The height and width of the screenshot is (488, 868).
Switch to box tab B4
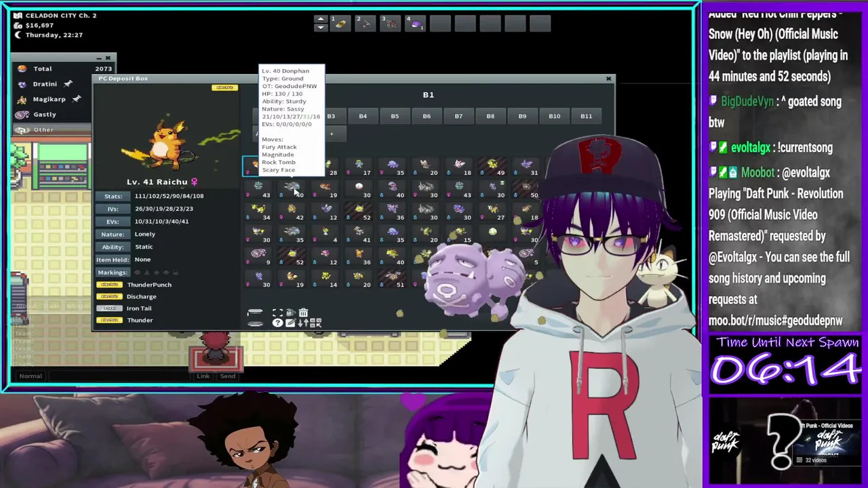pyautogui.click(x=363, y=116)
